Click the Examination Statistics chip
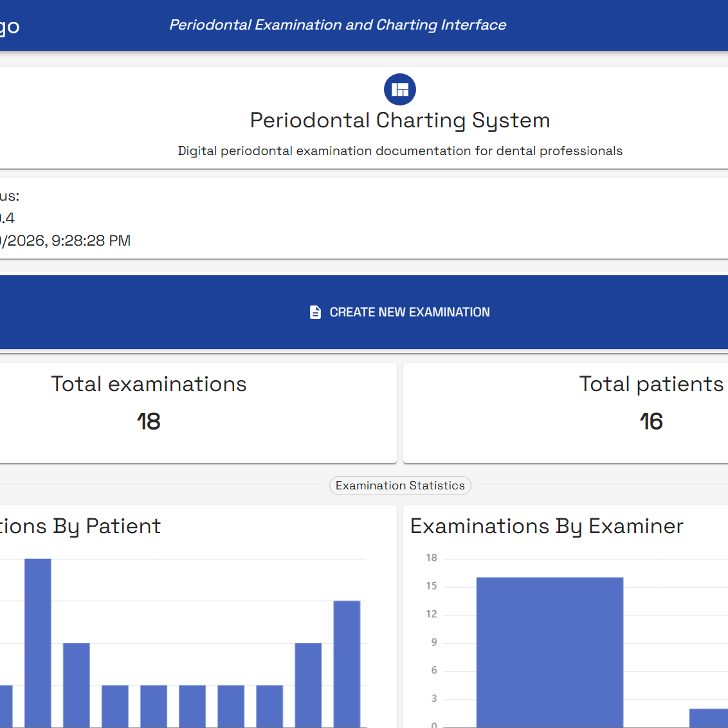The image size is (728, 728). point(400,486)
